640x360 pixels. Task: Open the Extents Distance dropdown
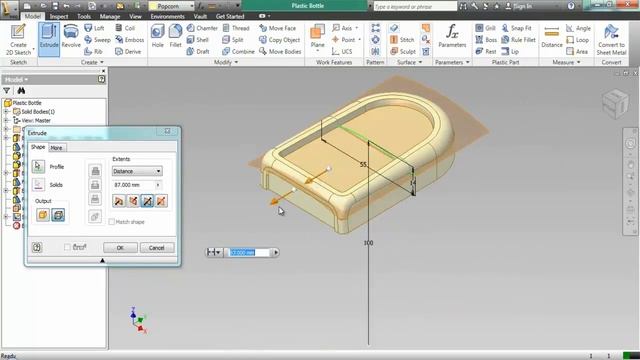(137, 171)
